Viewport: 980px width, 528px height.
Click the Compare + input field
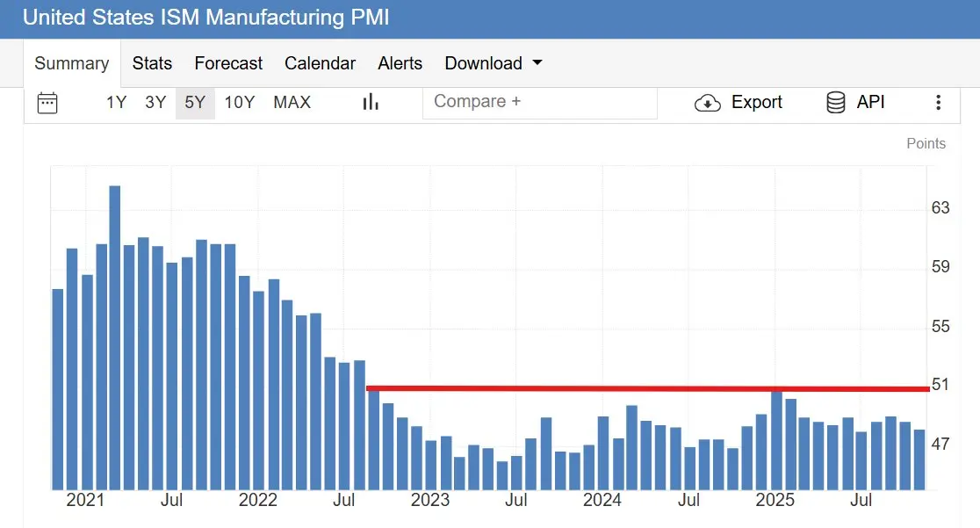(x=540, y=102)
